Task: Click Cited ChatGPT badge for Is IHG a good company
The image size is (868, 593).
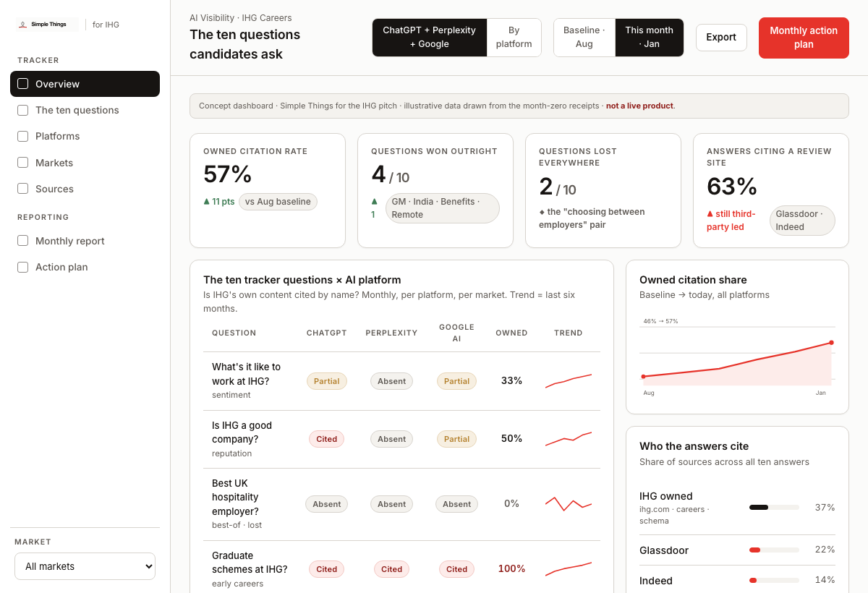Action: (326, 439)
